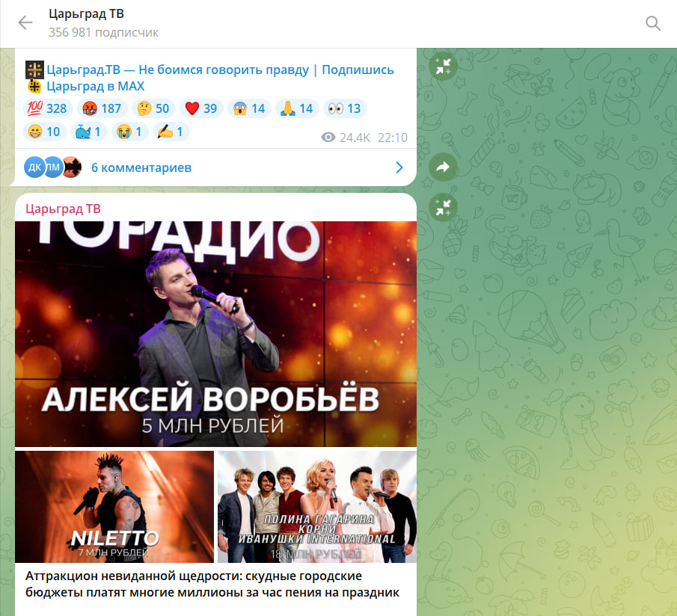Click the ДК commenter avatar

pyautogui.click(x=34, y=167)
